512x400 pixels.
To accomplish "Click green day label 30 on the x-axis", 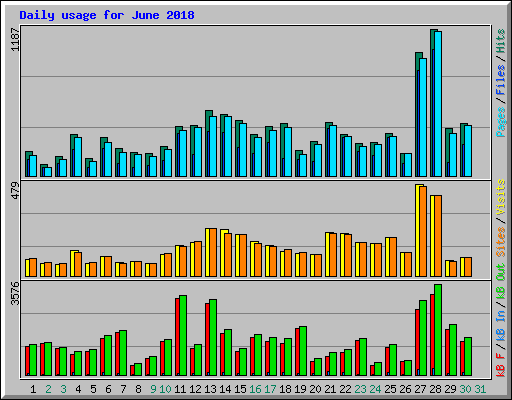I will point(465,389).
